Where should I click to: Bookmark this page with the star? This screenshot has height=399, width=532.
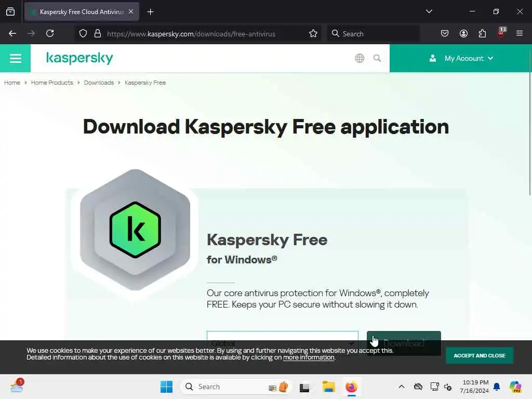[313, 34]
